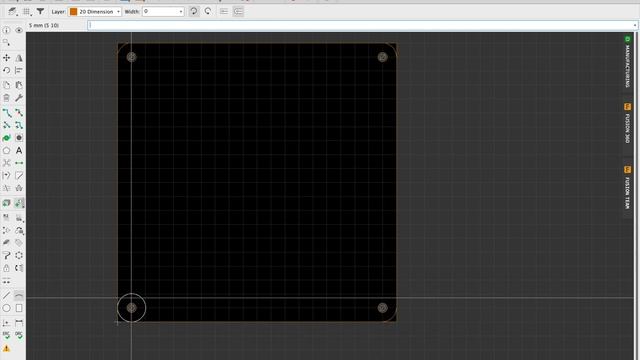Click the bottom-right mounting hole on board
This screenshot has height=360, width=640.
382,308
